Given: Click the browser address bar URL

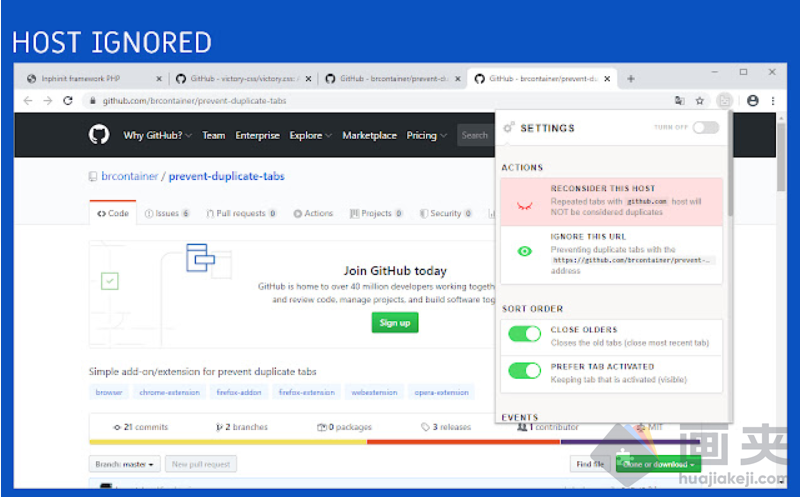Looking at the screenshot, I should pyautogui.click(x=194, y=101).
